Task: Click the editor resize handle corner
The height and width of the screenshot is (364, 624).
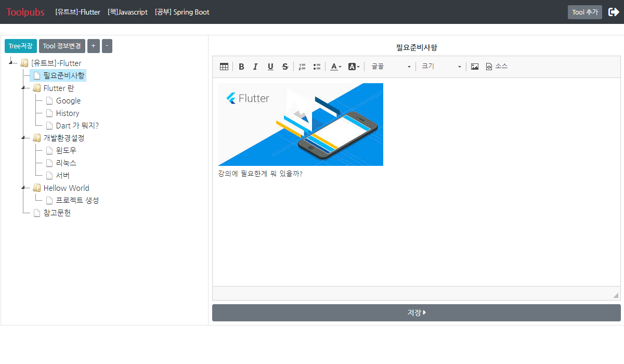Action: 616,295
